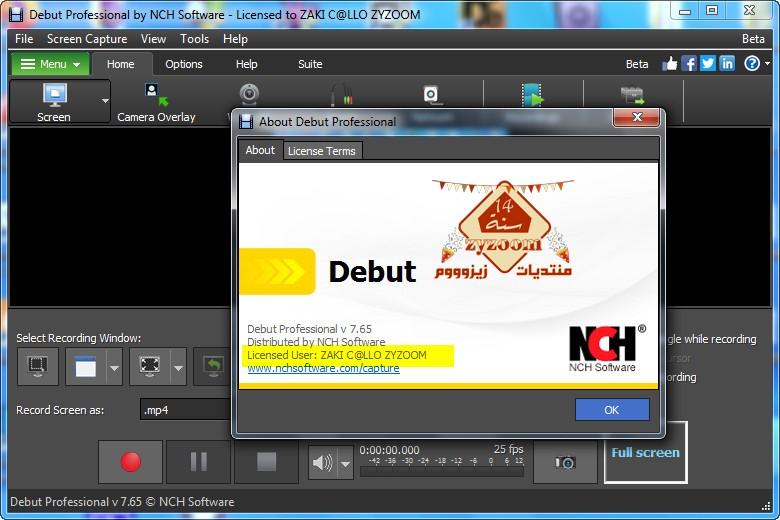Image resolution: width=780 pixels, height=520 pixels.
Task: Click the audio cable device icon
Action: click(x=342, y=94)
